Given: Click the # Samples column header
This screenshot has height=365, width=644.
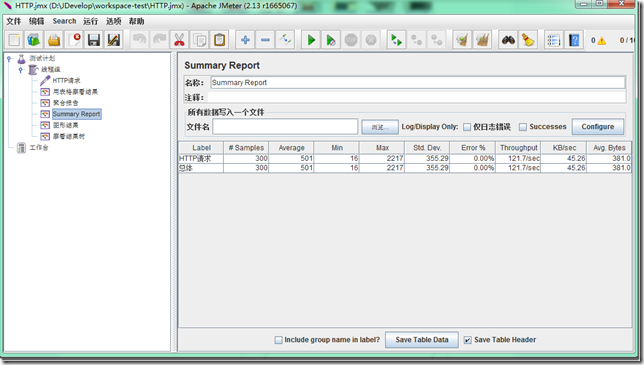Looking at the screenshot, I should (246, 148).
